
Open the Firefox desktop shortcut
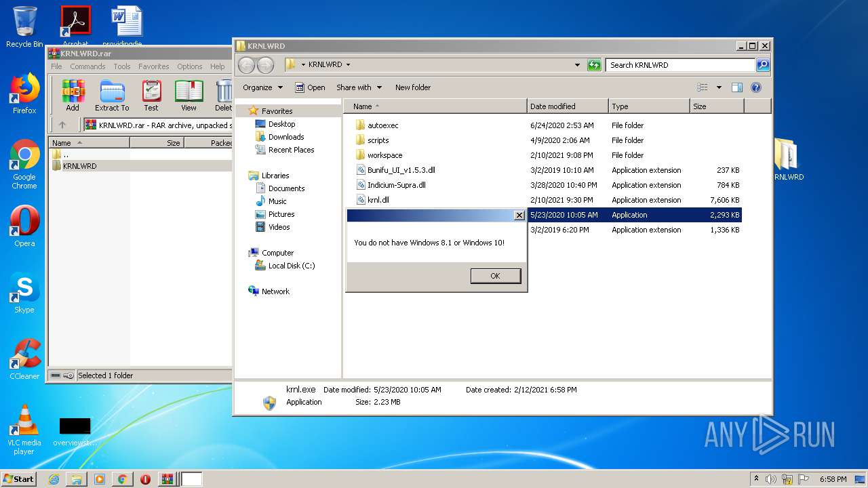(x=24, y=94)
